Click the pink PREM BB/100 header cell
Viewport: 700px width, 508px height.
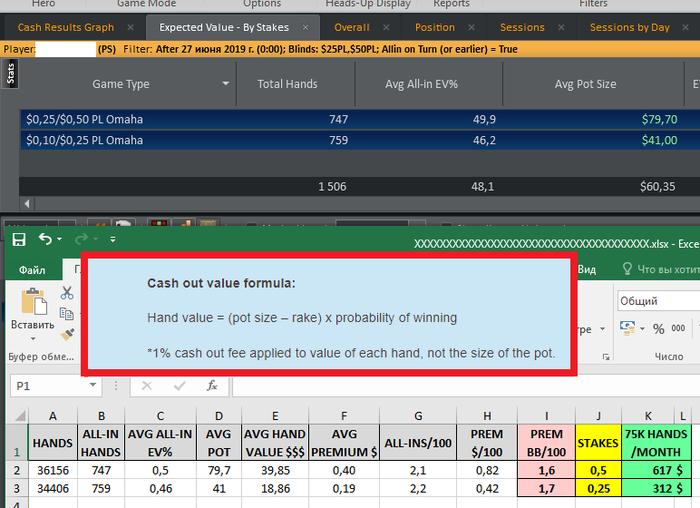point(546,443)
